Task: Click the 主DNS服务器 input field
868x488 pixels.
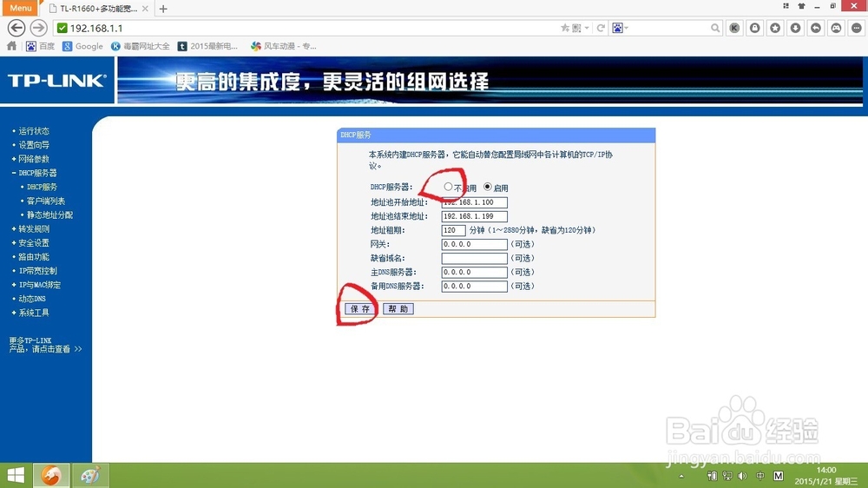Action: click(x=475, y=273)
